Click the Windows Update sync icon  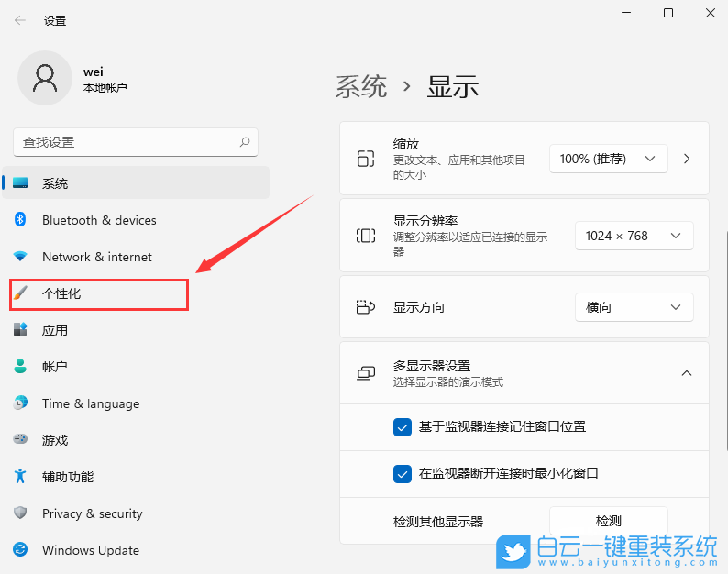tap(20, 549)
